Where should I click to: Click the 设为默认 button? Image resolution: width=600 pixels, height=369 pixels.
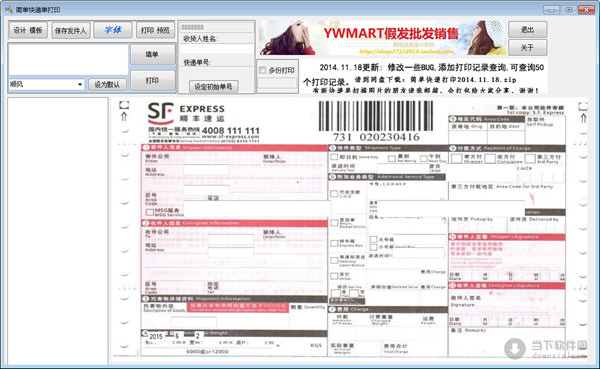(x=107, y=85)
